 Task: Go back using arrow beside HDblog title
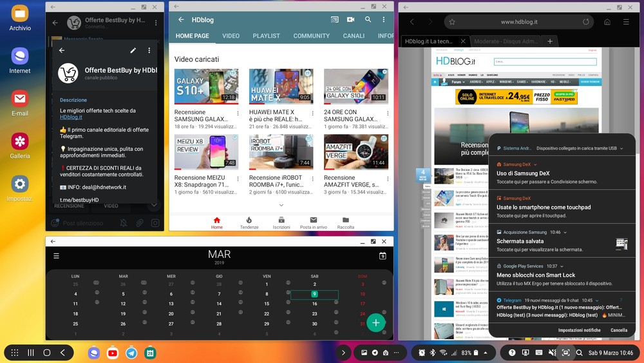(x=181, y=19)
